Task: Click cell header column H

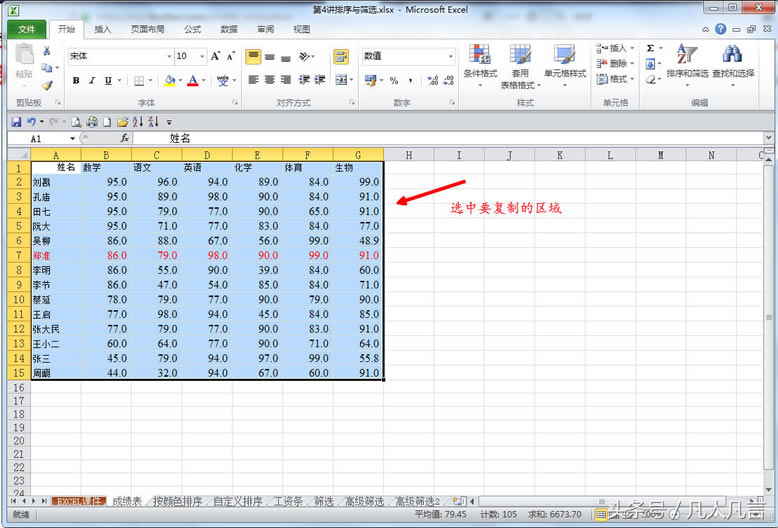Action: (408, 155)
